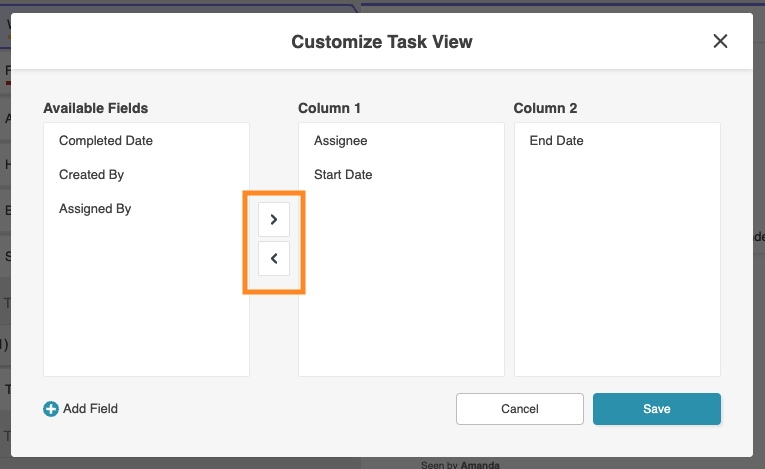Click the Column 1 heading

click(x=327, y=108)
